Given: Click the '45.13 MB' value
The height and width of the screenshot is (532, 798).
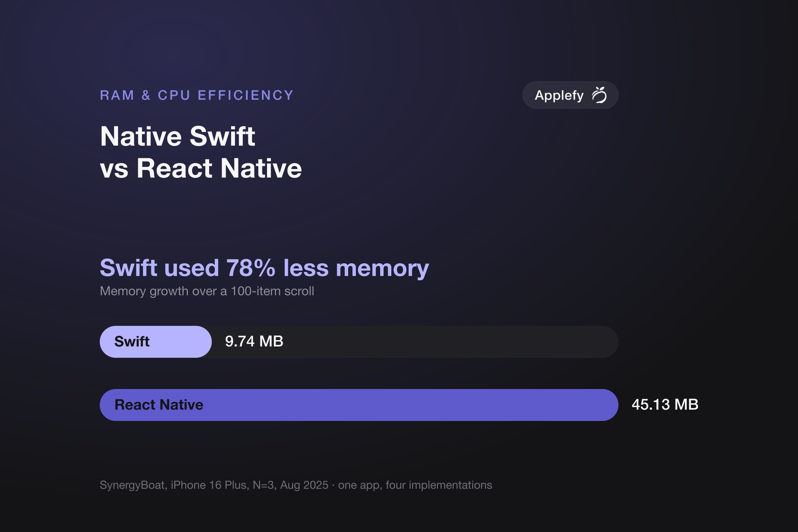Looking at the screenshot, I should pyautogui.click(x=665, y=404).
